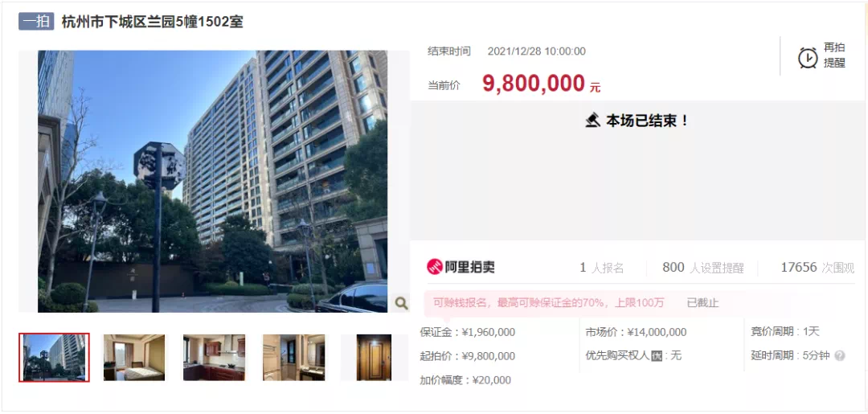Click the magnifier icon on the main photo
868x414 pixels.
(x=401, y=303)
